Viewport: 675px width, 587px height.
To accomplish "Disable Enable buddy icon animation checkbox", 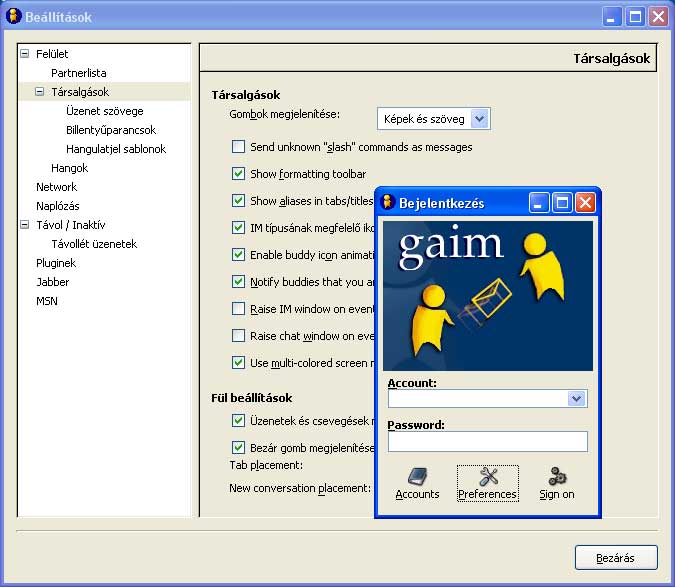I will 238,255.
